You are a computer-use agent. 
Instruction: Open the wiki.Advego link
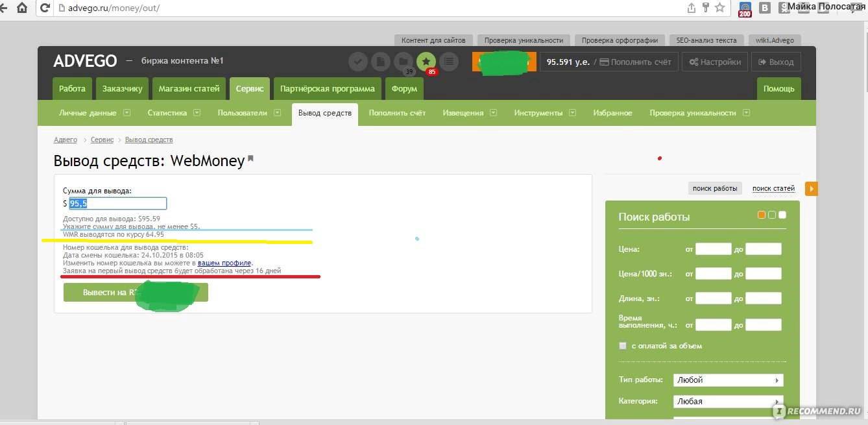click(x=774, y=40)
